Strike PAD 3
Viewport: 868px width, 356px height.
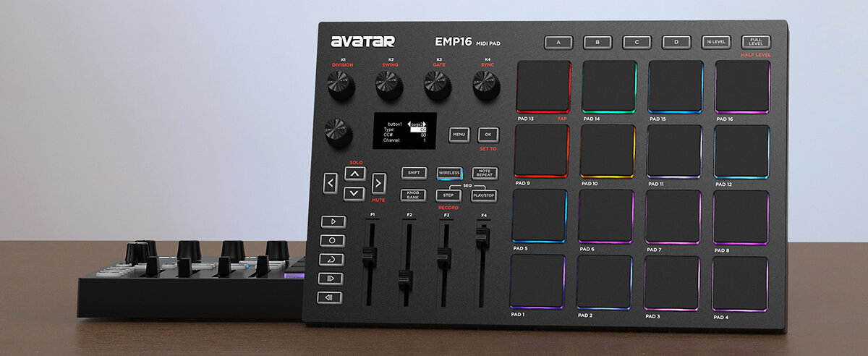pos(672,283)
